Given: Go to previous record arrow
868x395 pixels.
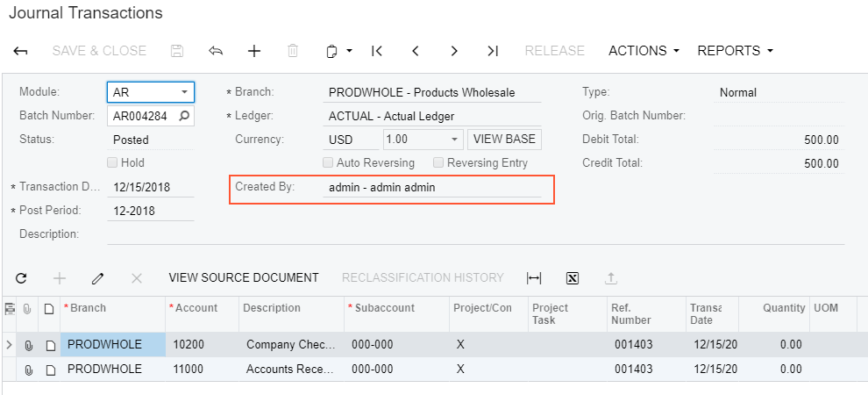Looking at the screenshot, I should coord(416,51).
